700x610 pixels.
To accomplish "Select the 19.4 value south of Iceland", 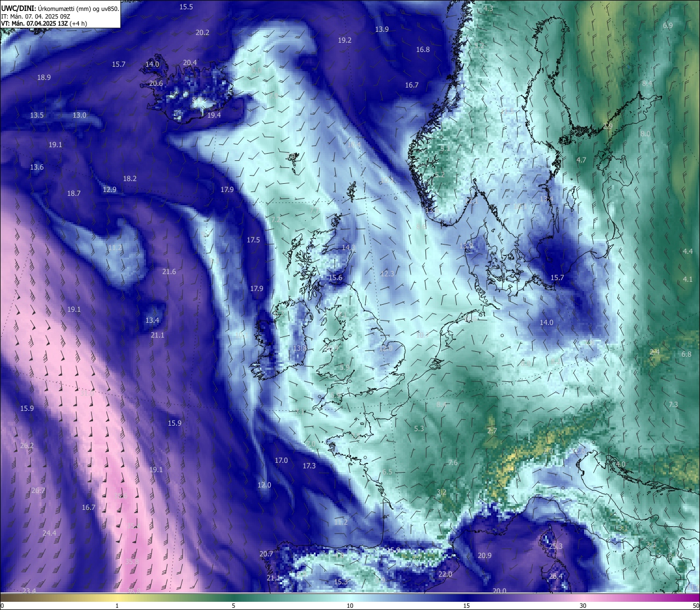I will [214, 115].
